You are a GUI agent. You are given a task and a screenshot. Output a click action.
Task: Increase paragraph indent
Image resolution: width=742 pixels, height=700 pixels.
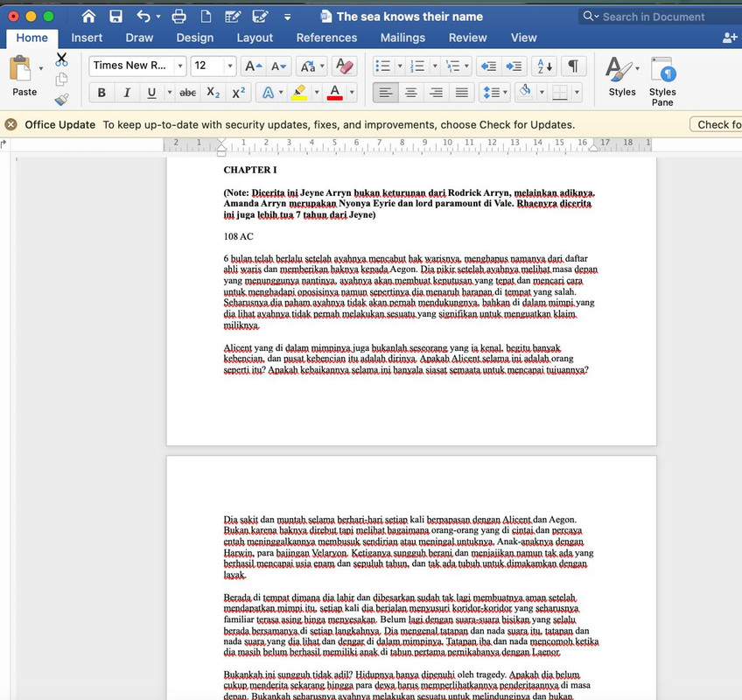pyautogui.click(x=514, y=66)
